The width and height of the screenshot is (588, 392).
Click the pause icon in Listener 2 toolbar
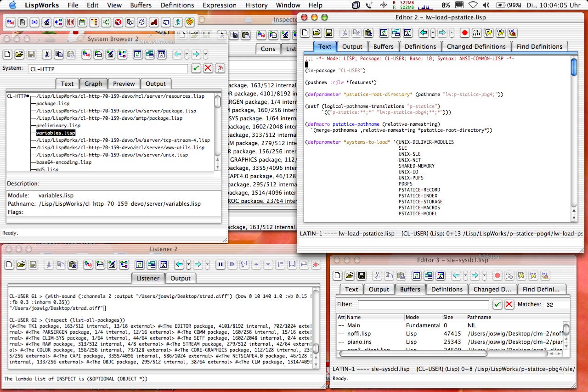pyautogui.click(x=220, y=264)
